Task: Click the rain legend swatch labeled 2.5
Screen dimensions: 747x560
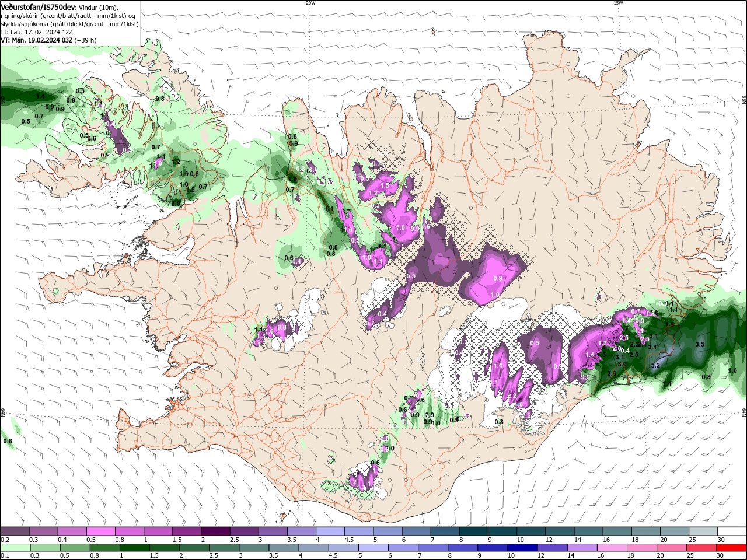Action: click(224, 548)
